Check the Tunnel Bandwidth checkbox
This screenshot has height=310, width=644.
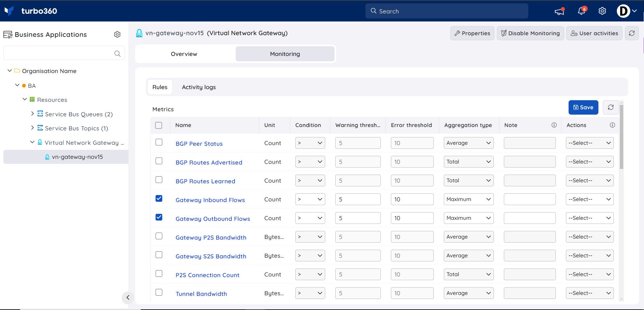coord(159,292)
